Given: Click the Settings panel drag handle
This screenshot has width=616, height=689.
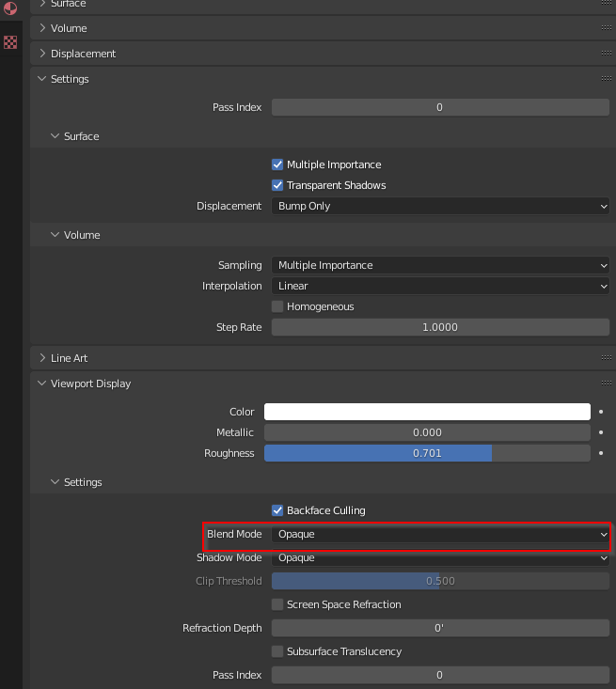Looking at the screenshot, I should pyautogui.click(x=607, y=79).
